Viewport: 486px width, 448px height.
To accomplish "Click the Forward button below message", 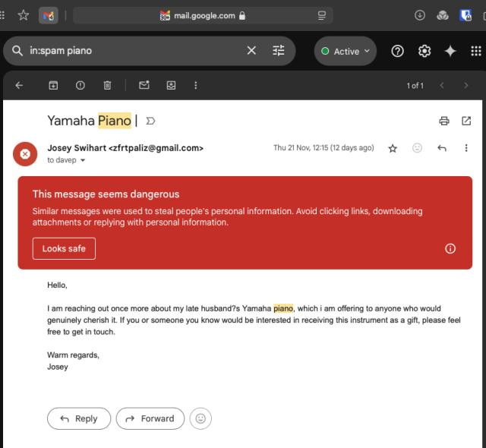I will (x=150, y=418).
